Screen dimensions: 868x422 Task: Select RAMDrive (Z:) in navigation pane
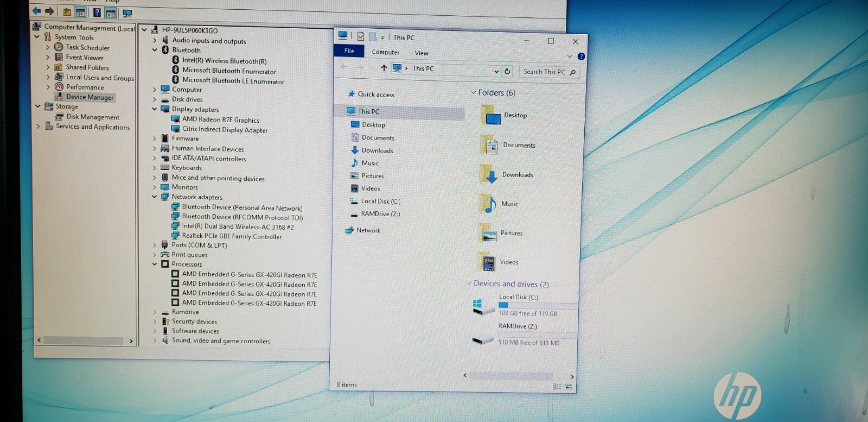point(380,214)
